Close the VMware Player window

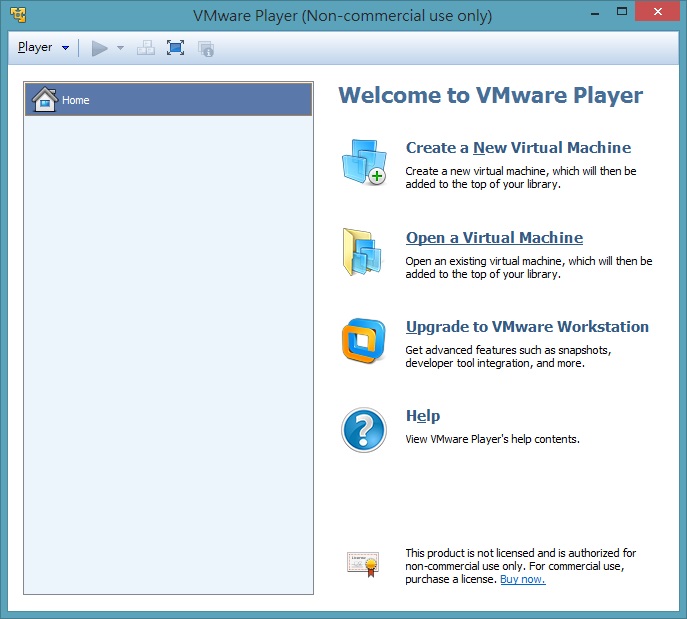pos(657,11)
